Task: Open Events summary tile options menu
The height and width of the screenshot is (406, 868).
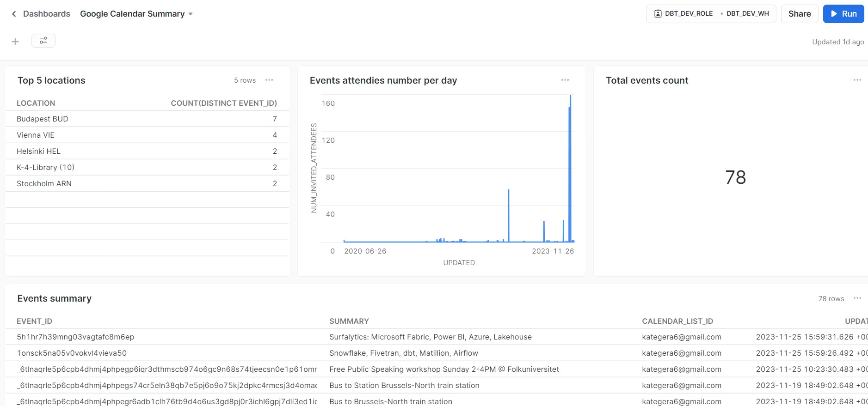Action: (x=857, y=298)
